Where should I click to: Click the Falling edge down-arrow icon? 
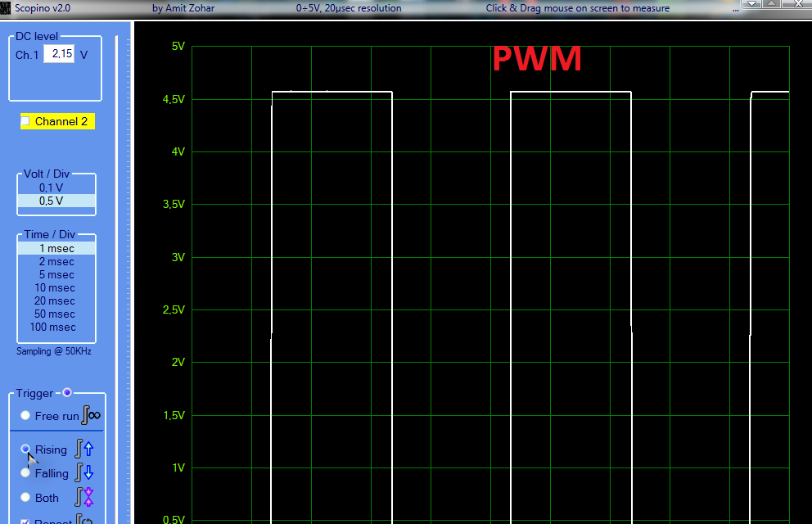[84, 472]
